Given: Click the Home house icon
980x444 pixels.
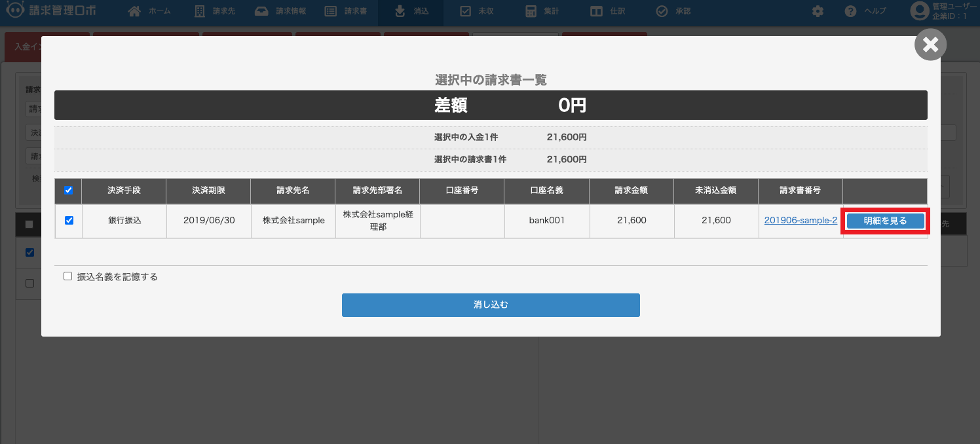Looking at the screenshot, I should pyautogui.click(x=134, y=11).
